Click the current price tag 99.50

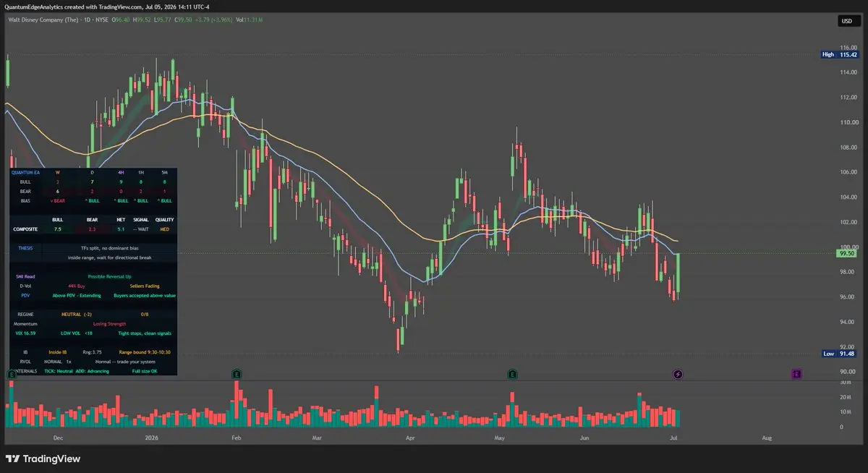tap(846, 254)
